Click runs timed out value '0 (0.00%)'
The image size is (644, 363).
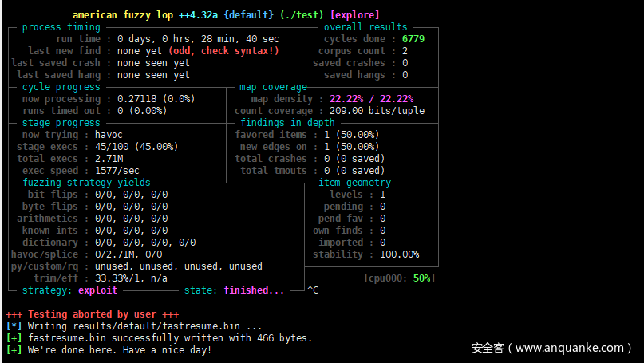(142, 111)
